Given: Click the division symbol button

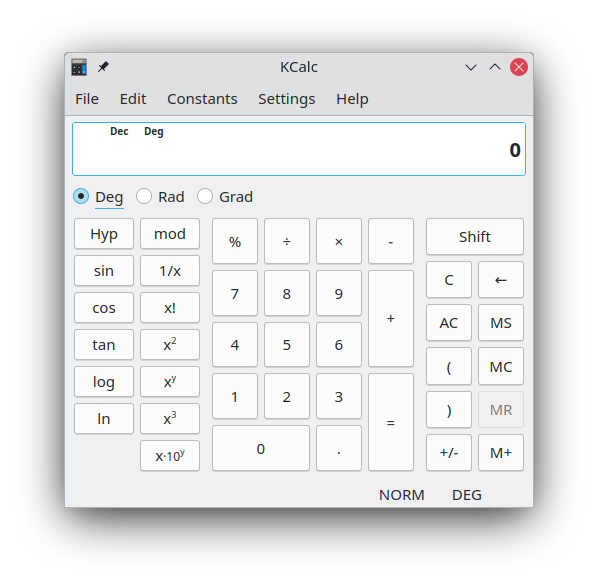Looking at the screenshot, I should tap(287, 241).
